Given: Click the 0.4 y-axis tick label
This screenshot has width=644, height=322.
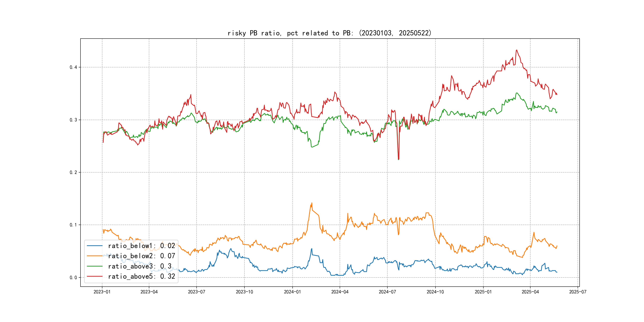Looking at the screenshot, I should pos(73,67).
